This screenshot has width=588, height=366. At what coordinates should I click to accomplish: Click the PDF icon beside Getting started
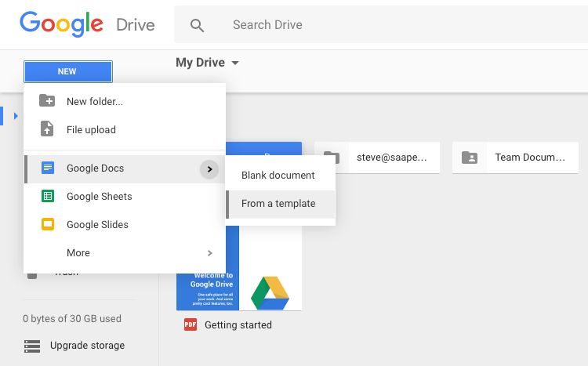point(191,324)
